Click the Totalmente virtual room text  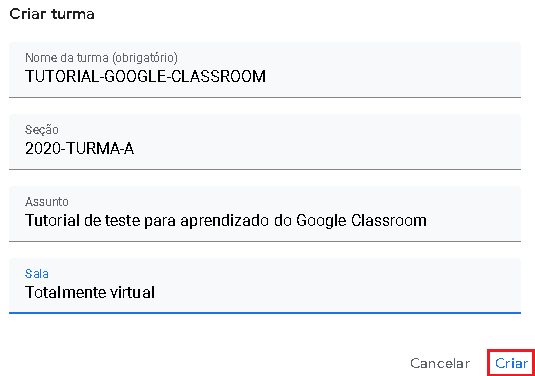90,292
